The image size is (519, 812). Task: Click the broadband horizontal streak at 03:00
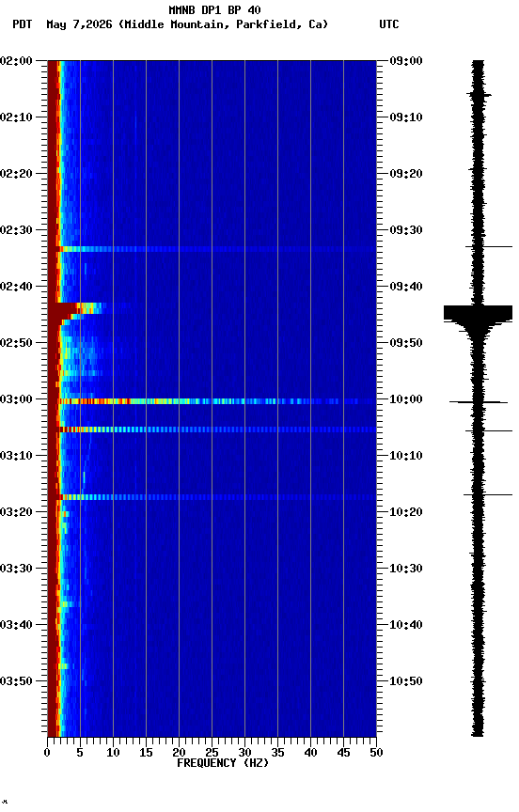pyautogui.click(x=212, y=401)
